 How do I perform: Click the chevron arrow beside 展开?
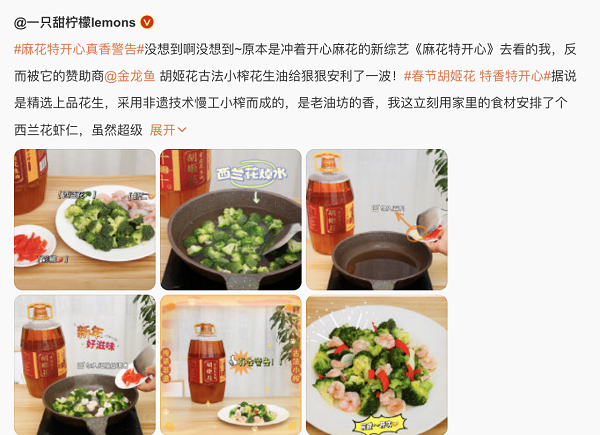tap(182, 130)
